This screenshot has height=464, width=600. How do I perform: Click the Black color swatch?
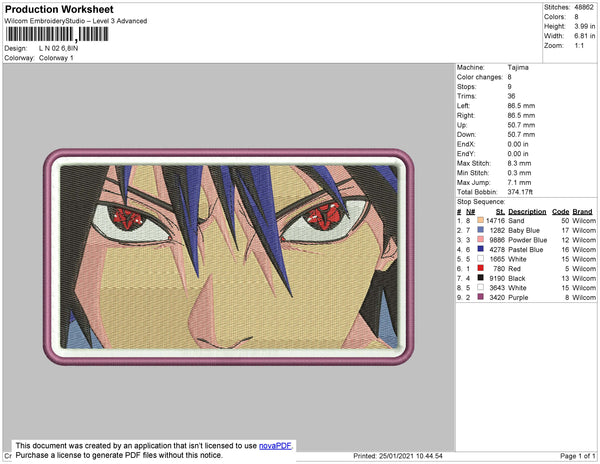coord(480,278)
